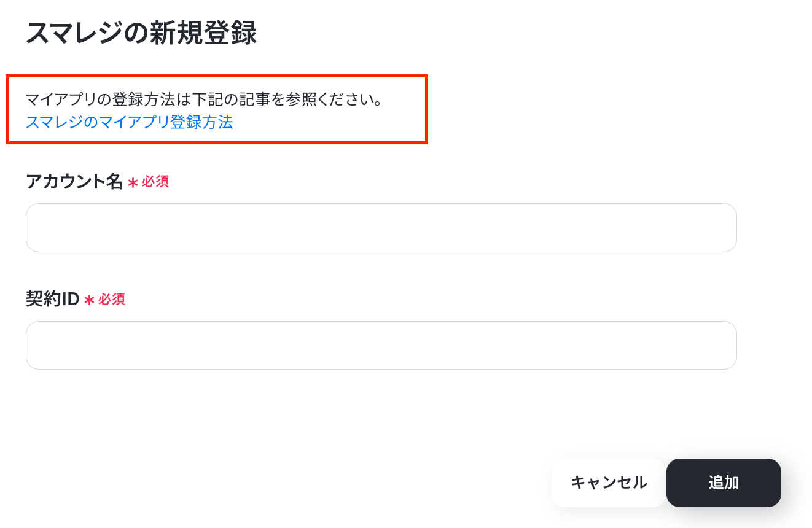Click the スマレジの新規登録 heading
Screen dimensions: 812x528
click(141, 33)
